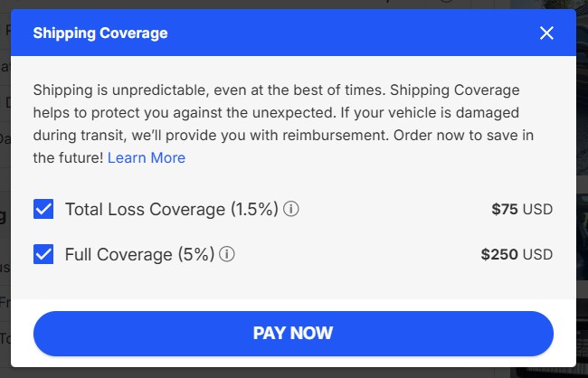
Task: View Full Coverage info icon details
Action: click(x=227, y=254)
